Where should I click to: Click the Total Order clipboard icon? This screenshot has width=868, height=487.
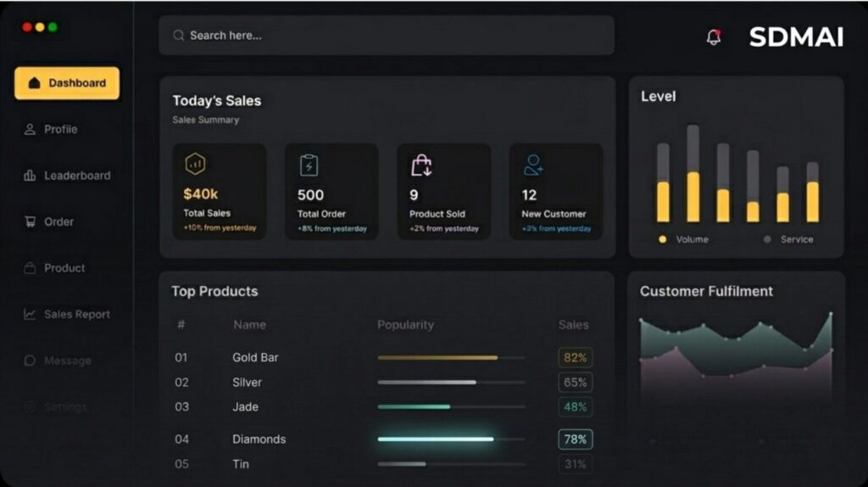[309, 165]
